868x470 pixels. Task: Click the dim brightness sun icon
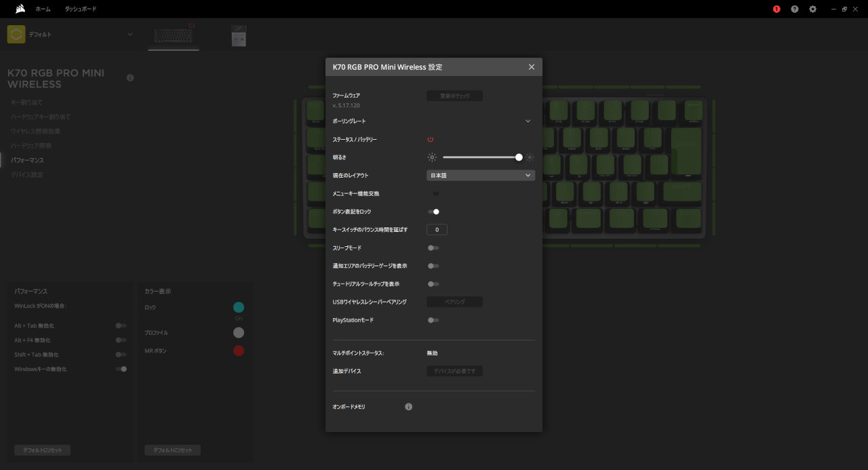tap(432, 157)
